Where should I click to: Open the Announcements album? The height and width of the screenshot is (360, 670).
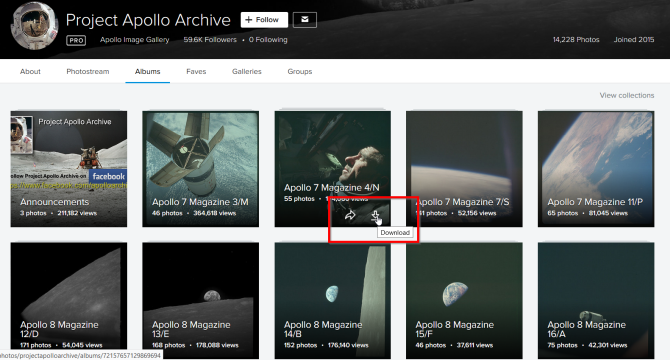pos(69,169)
